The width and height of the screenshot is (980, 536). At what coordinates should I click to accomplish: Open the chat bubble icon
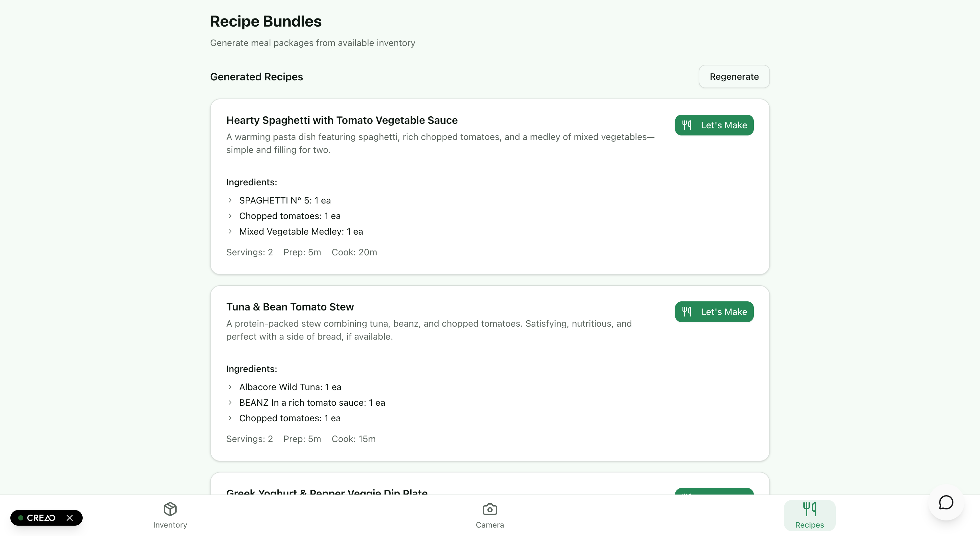pyautogui.click(x=946, y=503)
